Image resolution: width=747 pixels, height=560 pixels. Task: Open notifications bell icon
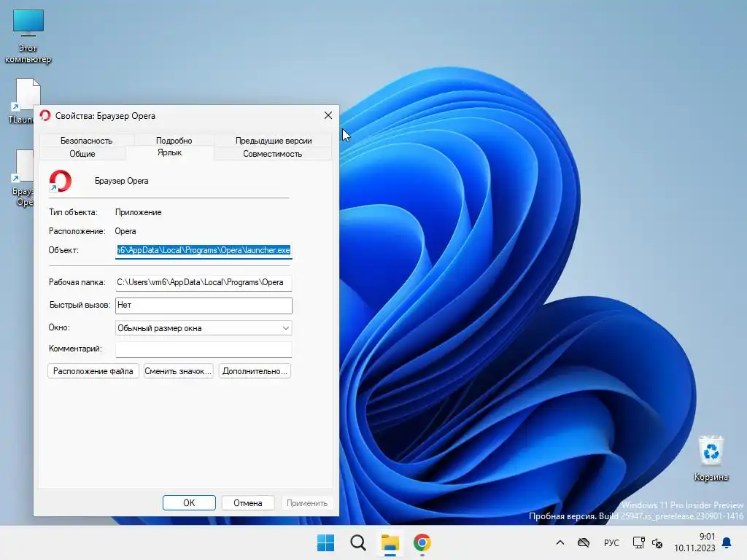click(x=727, y=542)
